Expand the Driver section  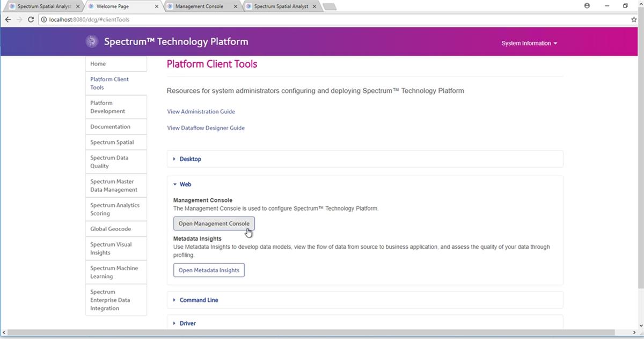click(187, 323)
